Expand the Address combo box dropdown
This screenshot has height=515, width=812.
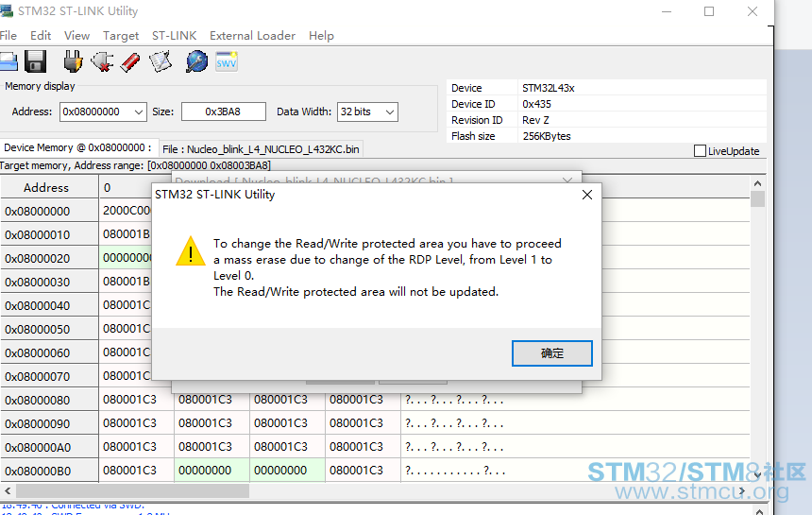coord(138,112)
